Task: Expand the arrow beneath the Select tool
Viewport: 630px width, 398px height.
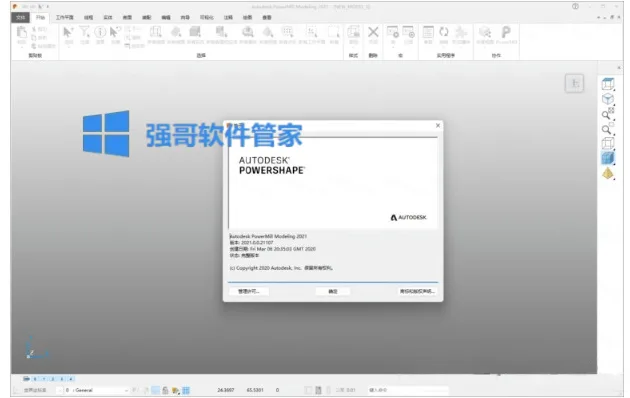Action: tap(68, 47)
